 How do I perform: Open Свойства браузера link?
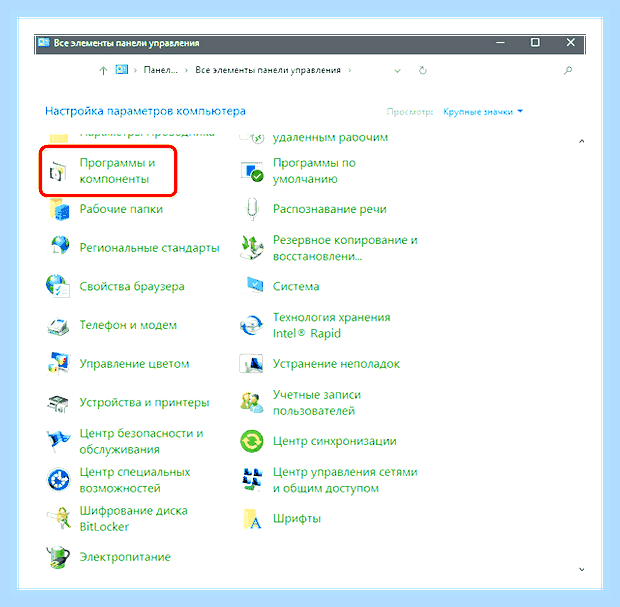pos(132,286)
